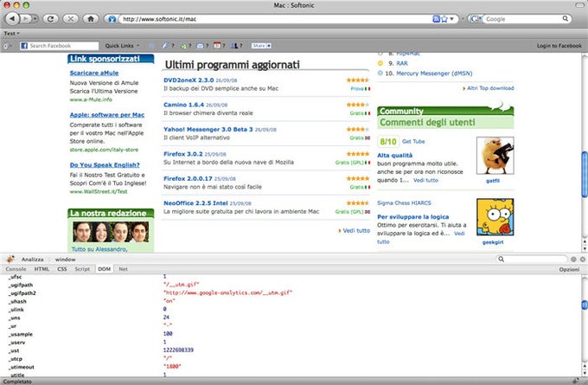The height and width of the screenshot is (385, 588).
Task: Click the window breadcrumb in Firebug
Action: 65,260
